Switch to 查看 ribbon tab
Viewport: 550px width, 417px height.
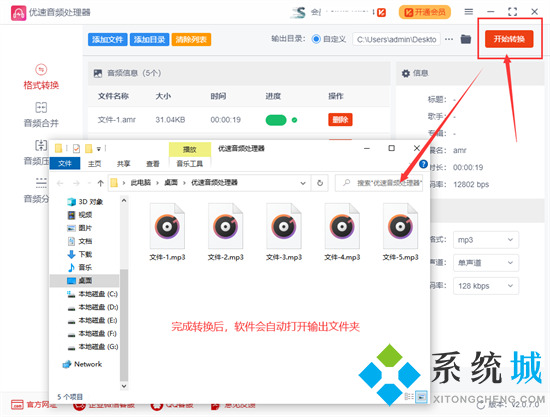(x=153, y=164)
